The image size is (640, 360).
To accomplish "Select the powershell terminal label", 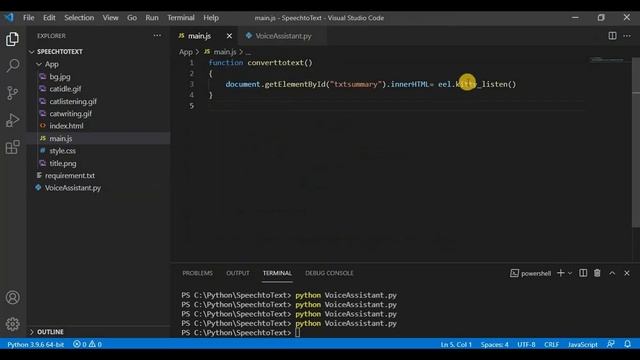I will click(x=531, y=273).
